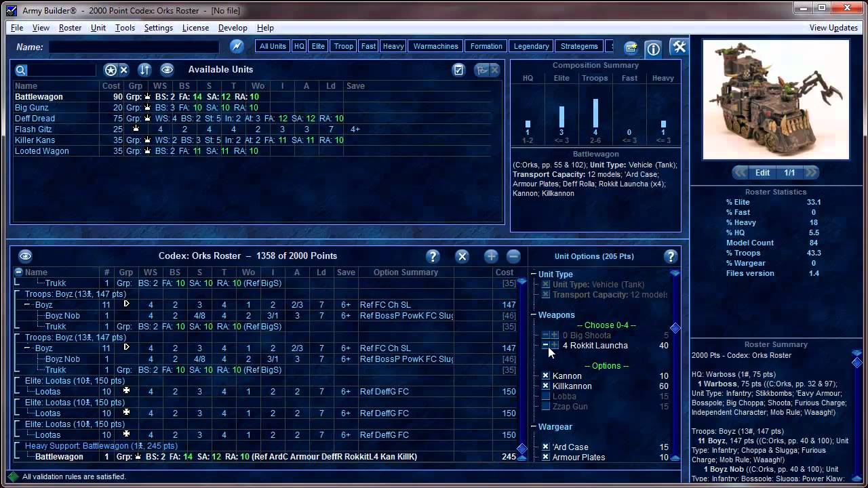Screen dimensions: 868x488
Task: Collapse the Unit Type section
Action: [534, 274]
